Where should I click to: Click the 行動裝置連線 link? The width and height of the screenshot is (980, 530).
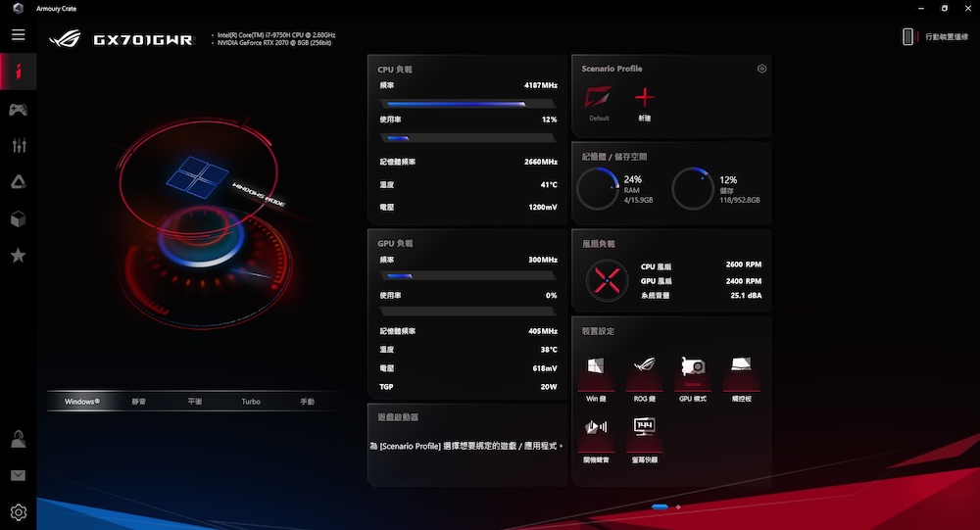click(947, 37)
